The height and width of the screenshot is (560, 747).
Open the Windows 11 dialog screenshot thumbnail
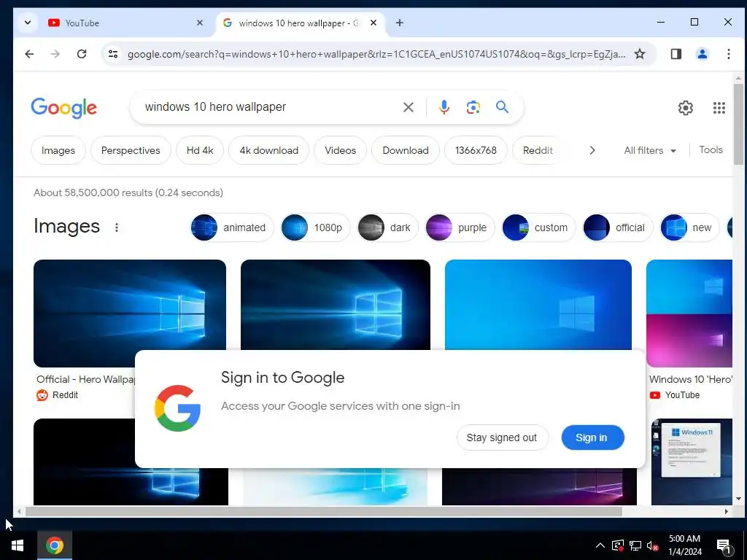coord(692,462)
